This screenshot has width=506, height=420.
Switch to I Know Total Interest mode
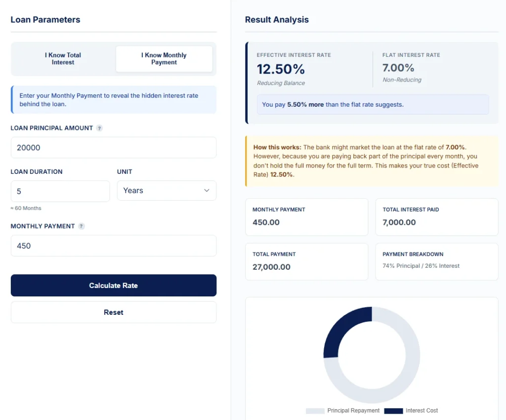[x=63, y=58]
